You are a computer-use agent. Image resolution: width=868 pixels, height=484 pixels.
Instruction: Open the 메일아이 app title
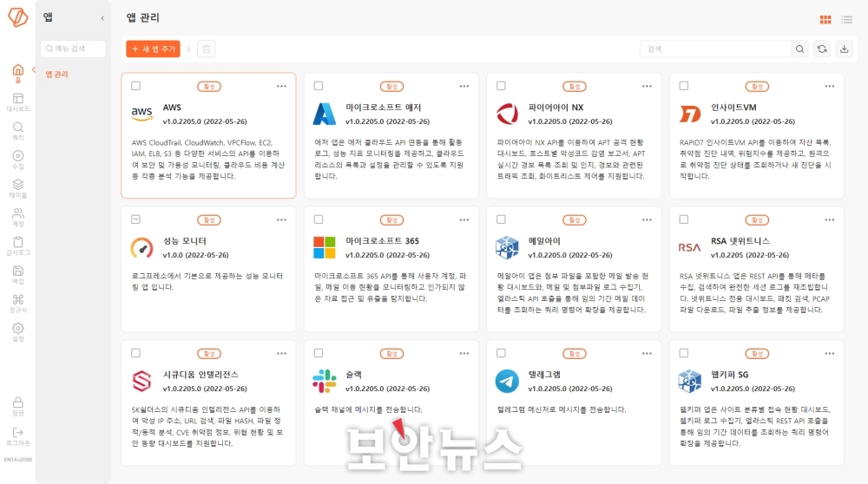tap(544, 241)
